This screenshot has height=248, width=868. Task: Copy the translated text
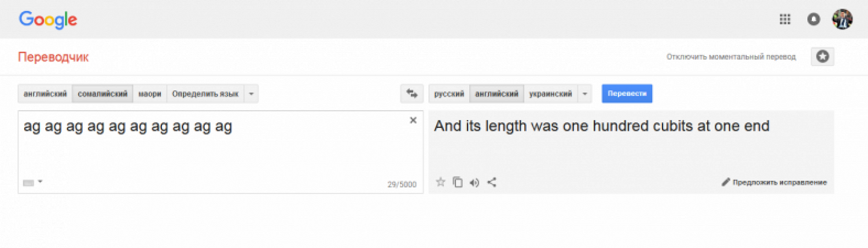[458, 183]
